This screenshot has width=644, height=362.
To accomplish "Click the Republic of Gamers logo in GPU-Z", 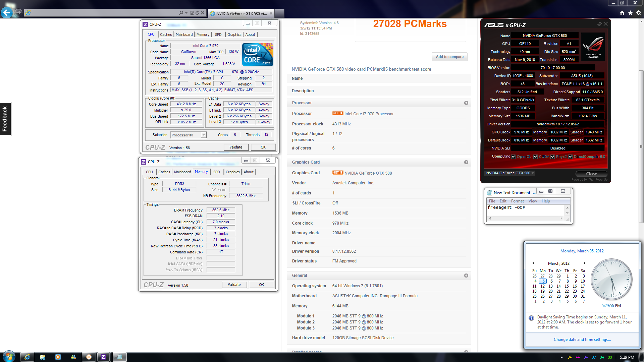I will coord(593,47).
